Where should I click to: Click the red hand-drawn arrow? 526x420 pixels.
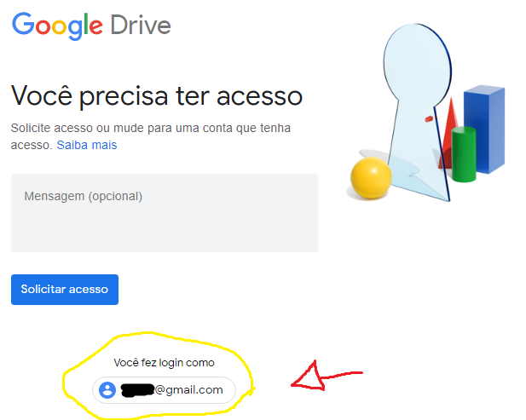(327, 376)
